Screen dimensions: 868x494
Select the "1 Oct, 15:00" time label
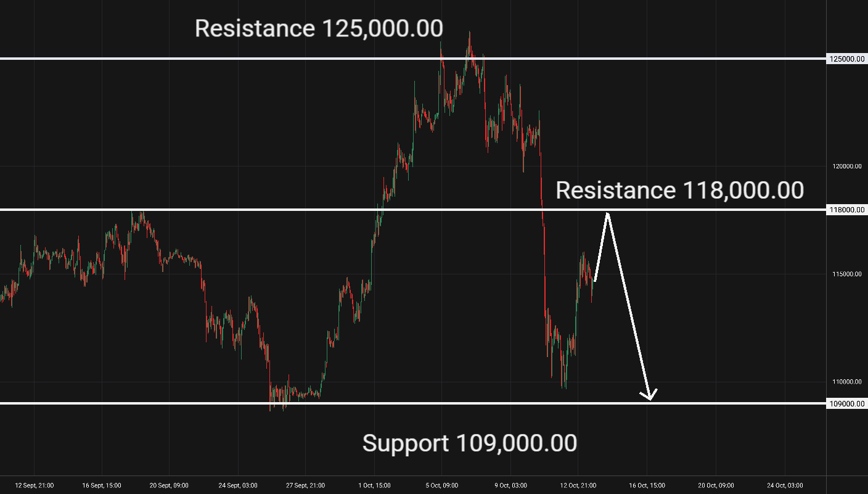374,485
